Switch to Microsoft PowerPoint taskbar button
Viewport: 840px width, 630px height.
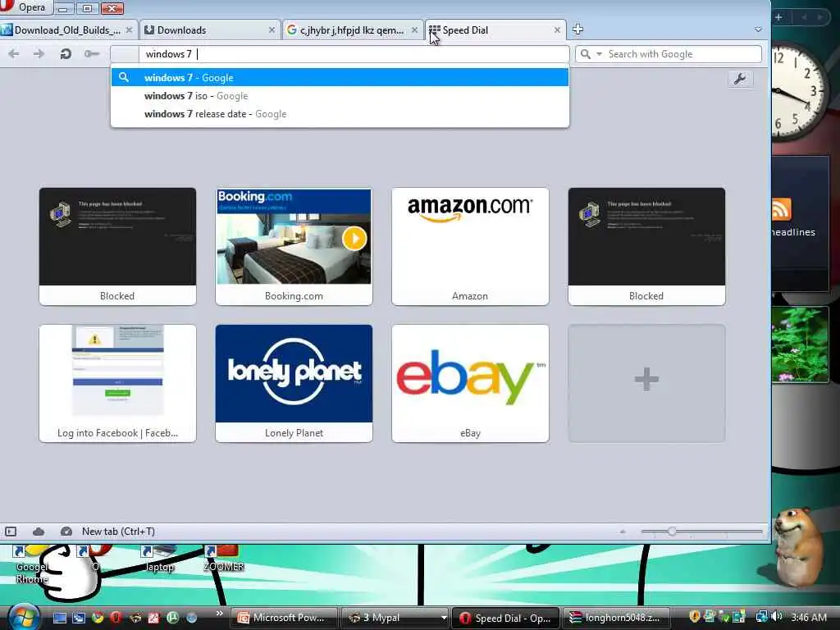[x=284, y=618]
